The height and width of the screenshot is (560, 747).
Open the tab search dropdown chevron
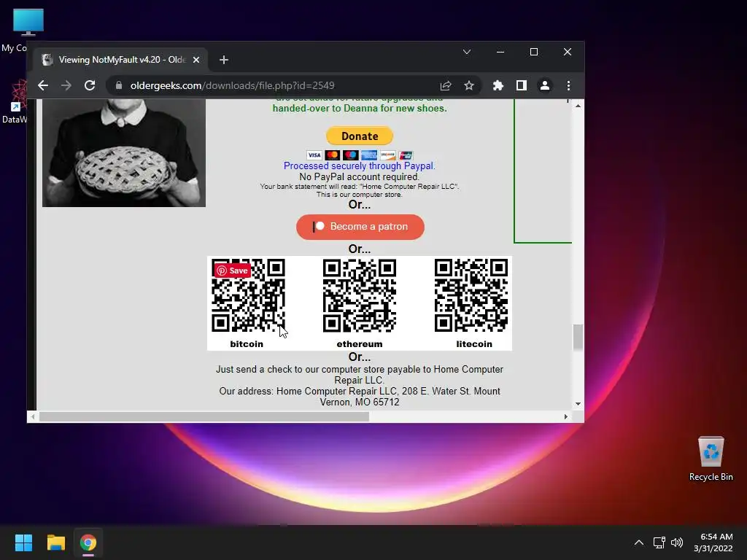tap(467, 52)
